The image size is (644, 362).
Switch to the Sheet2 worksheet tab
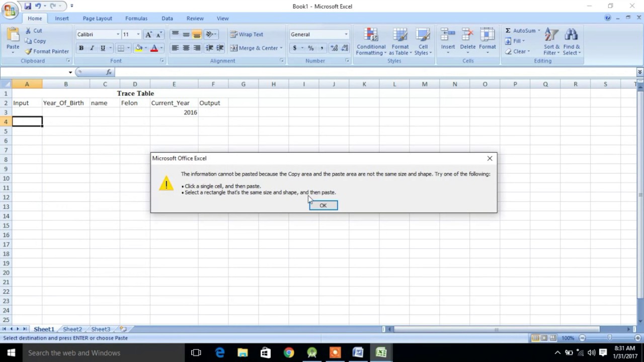(x=72, y=329)
